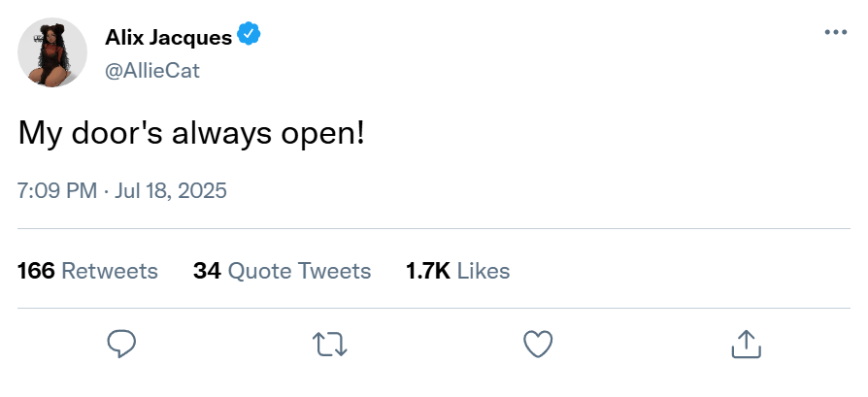Viewport: 868px width, 397px height.
Task: Click the reply speech bubble icon
Action: pos(120,343)
